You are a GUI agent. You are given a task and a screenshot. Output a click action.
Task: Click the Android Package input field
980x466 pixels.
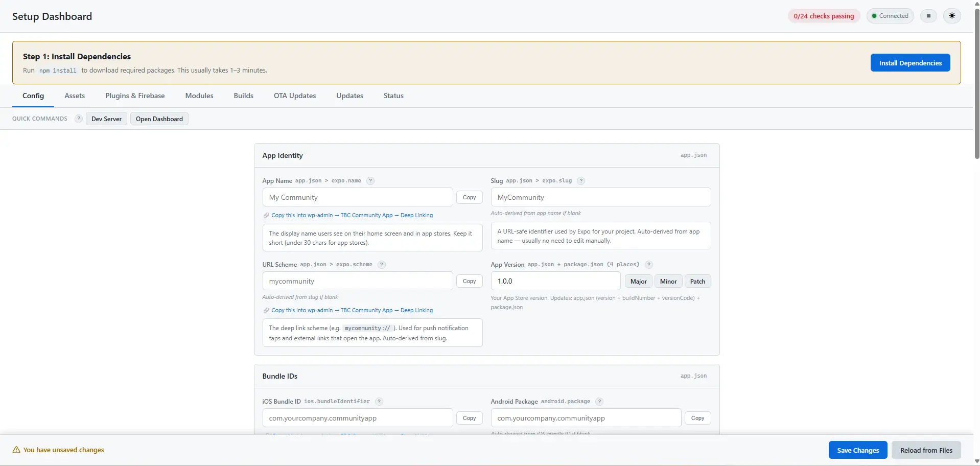(x=585, y=418)
